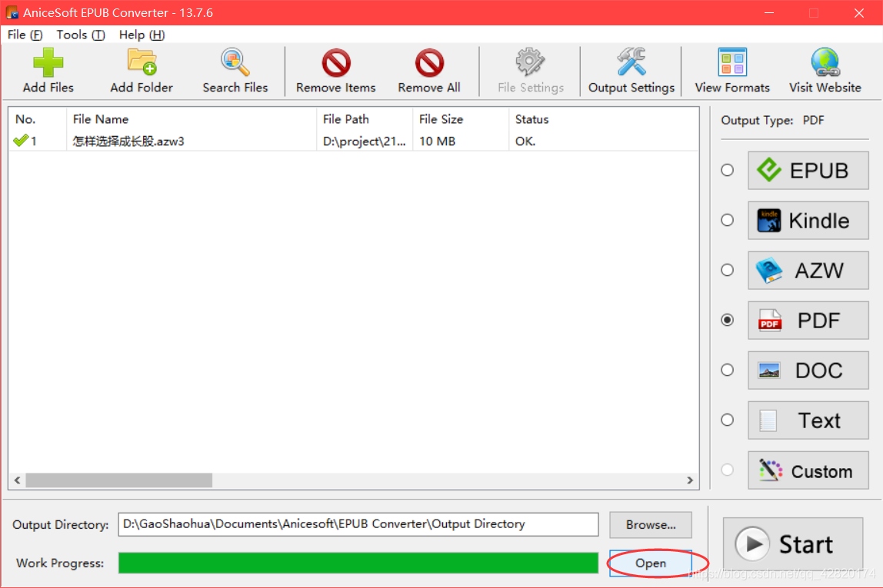
Task: Choose the DOC format button
Action: point(808,370)
